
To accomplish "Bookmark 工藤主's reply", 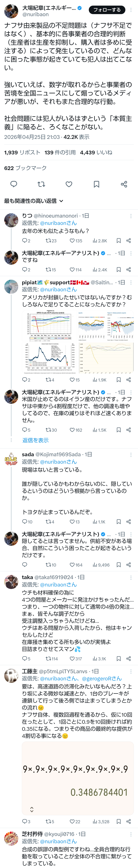I will [119, 821].
